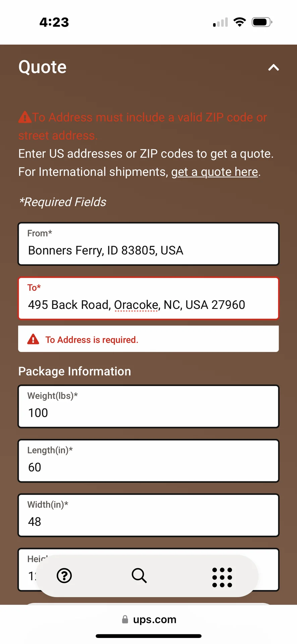Open the help question mark icon
Image resolution: width=297 pixels, height=644 pixels.
[64, 576]
